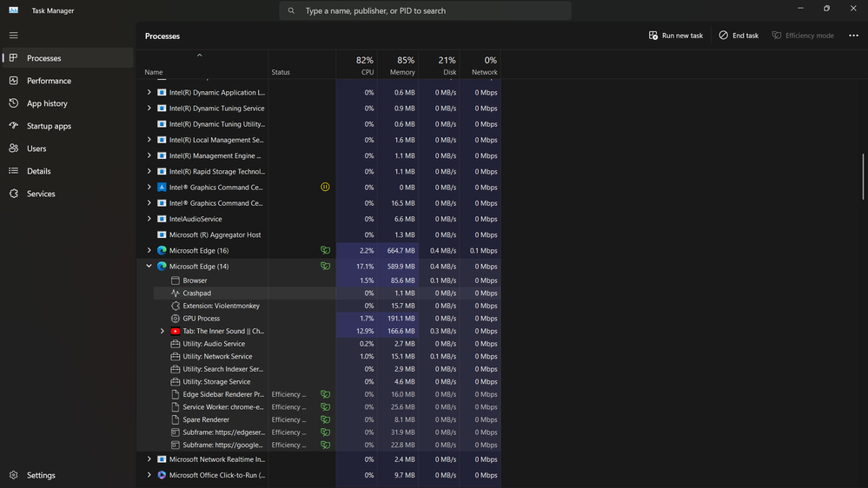Expand Tab: The Inner Sound row
868x488 pixels.
tap(162, 331)
